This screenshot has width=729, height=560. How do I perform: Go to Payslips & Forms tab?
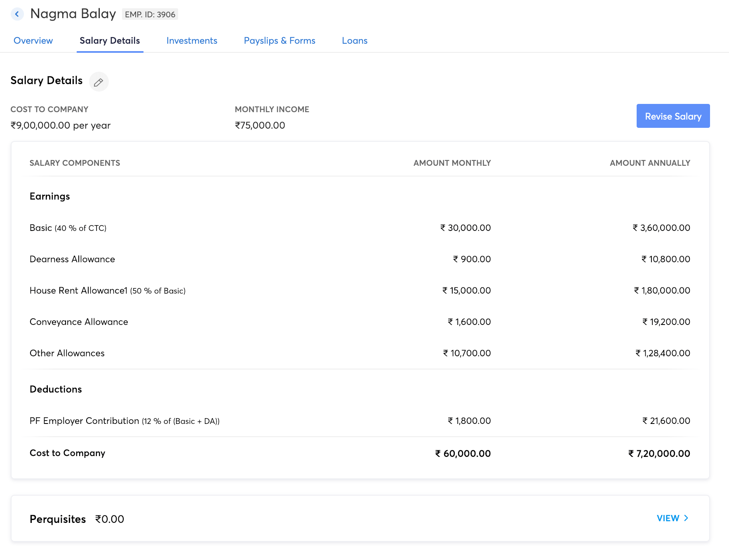(x=280, y=40)
